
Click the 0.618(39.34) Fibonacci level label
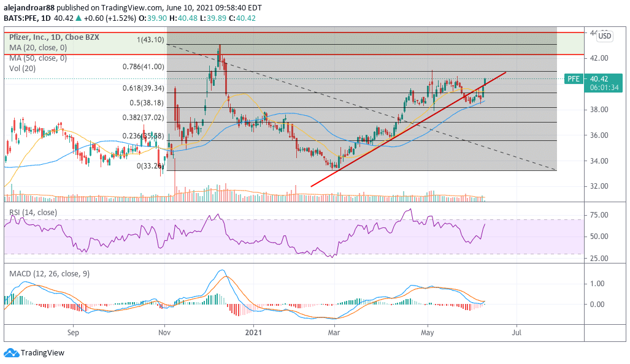click(x=144, y=88)
